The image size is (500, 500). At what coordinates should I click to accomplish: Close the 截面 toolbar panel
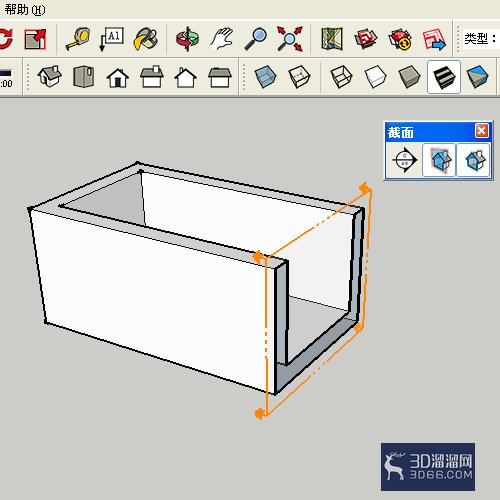coord(482,131)
